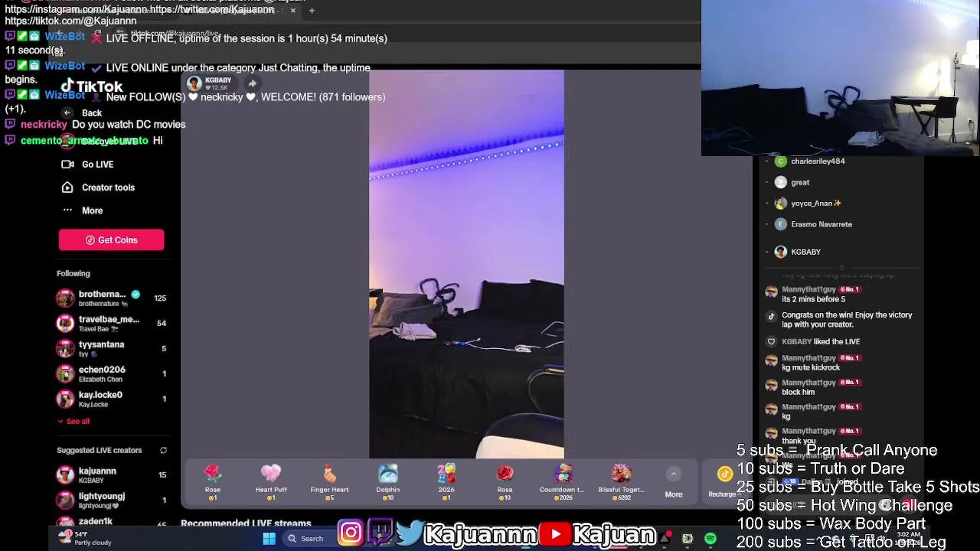Screen dimensions: 980x551
Task: Click 'KGBABY liked the LIVE' message
Action: (x=821, y=341)
